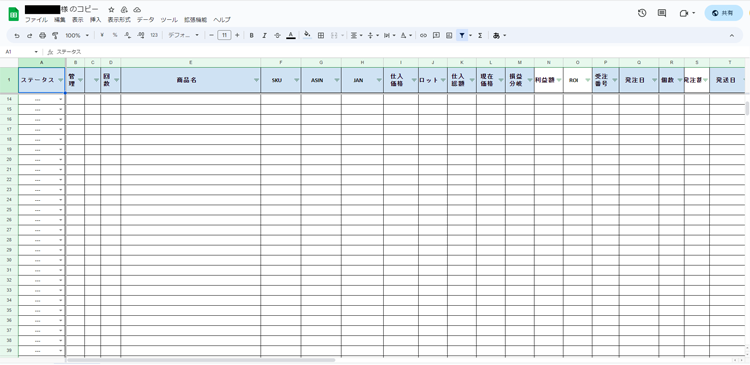Open the input tools あ dropdown
The width and height of the screenshot is (750, 365).
click(x=499, y=35)
